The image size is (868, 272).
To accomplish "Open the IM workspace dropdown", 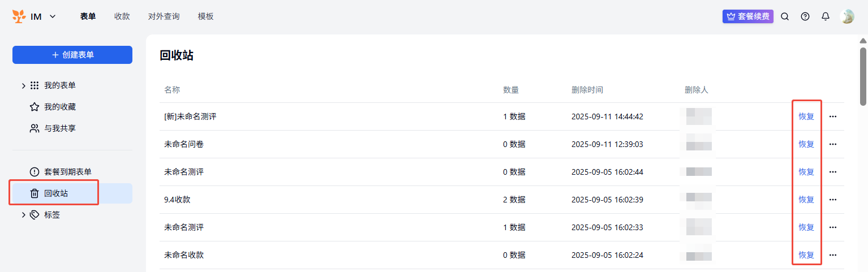I will coord(53,16).
